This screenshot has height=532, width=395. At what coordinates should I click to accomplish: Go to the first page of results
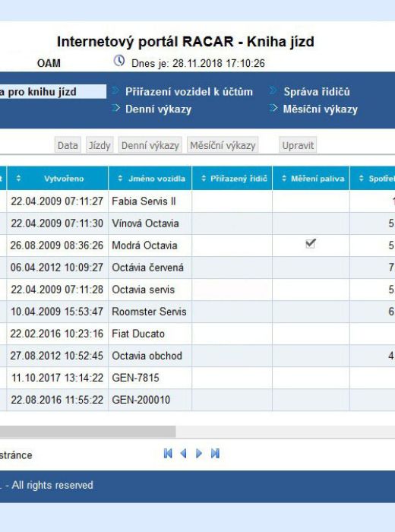pos(168,453)
